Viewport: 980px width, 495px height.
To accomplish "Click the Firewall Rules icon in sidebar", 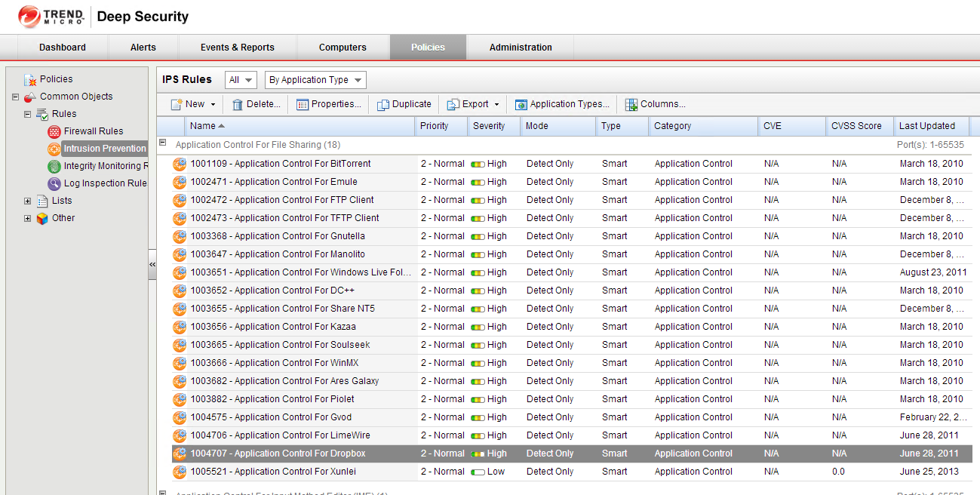I will (x=54, y=131).
